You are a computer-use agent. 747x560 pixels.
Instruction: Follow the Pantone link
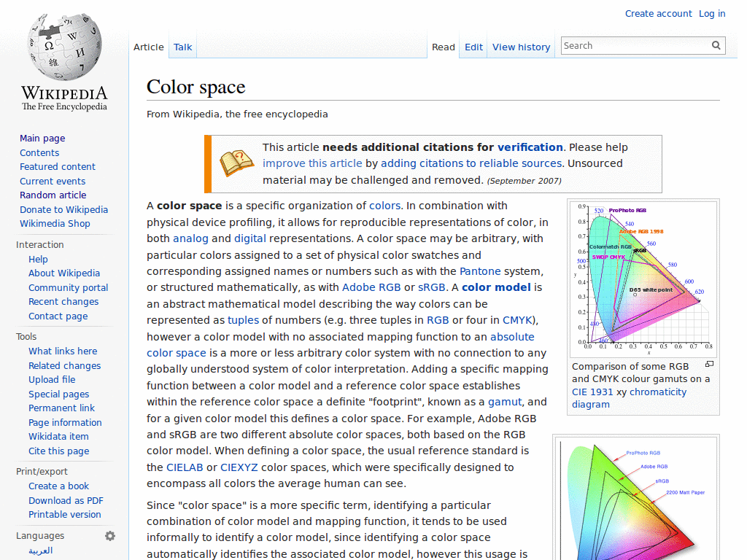point(480,271)
